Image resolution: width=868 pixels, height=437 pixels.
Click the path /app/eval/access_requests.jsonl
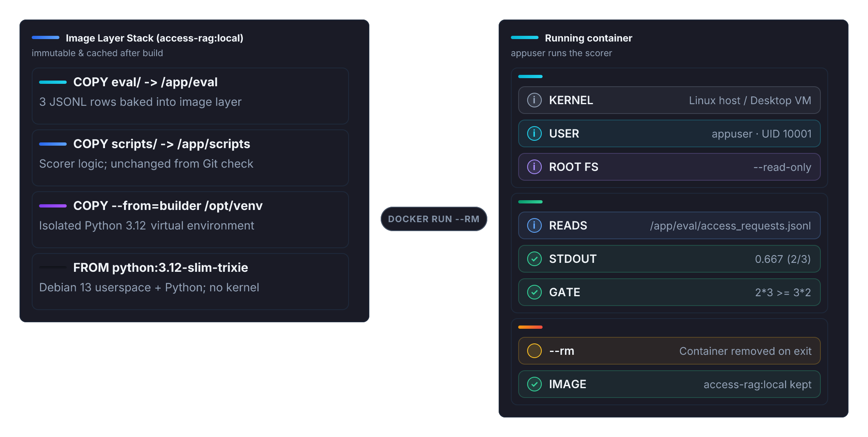click(x=731, y=226)
